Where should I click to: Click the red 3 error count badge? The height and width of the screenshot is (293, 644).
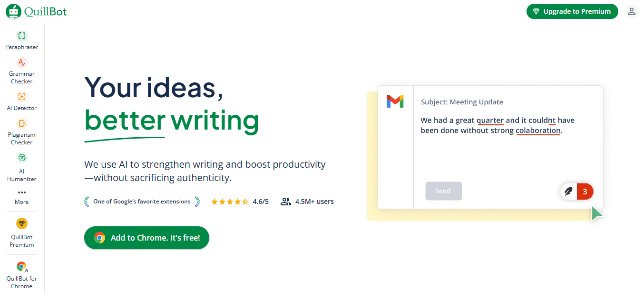coord(585,192)
